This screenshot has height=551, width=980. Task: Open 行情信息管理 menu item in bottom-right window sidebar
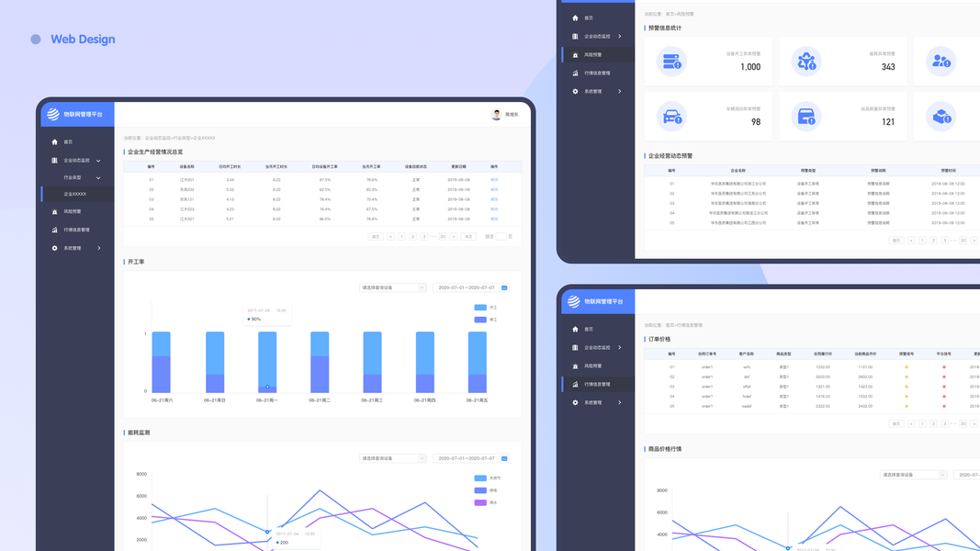[598, 384]
